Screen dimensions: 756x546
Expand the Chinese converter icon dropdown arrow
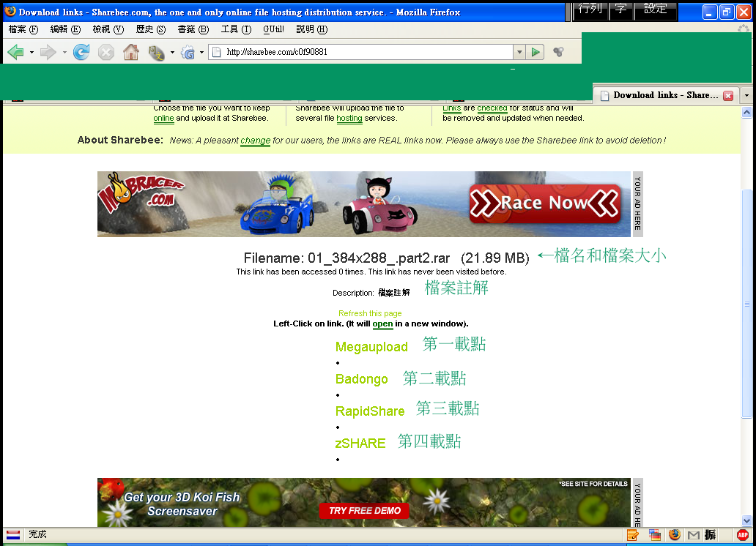[x=172, y=52]
